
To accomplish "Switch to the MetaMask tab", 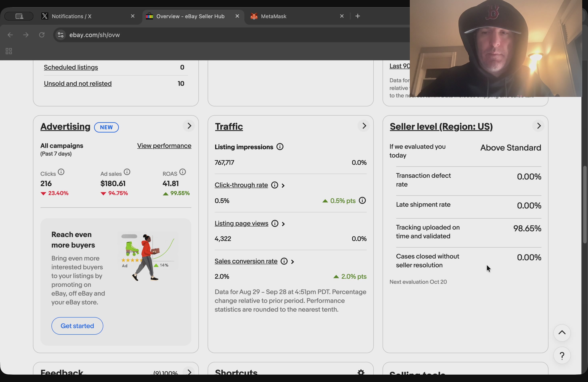I will tap(273, 16).
